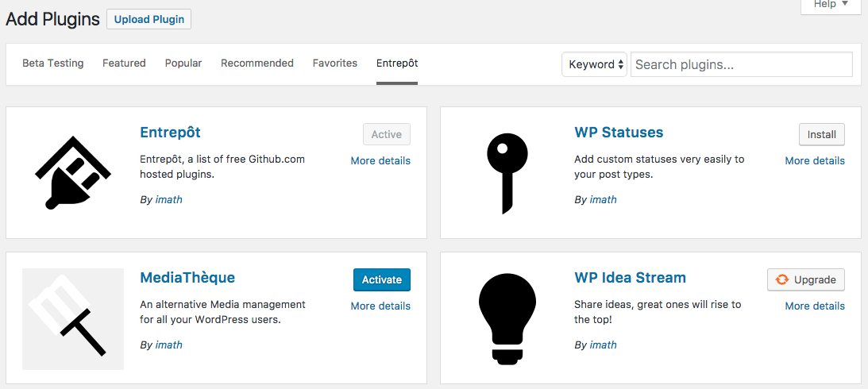
Task: Click the WP Statuses pin icon
Action: click(507, 174)
